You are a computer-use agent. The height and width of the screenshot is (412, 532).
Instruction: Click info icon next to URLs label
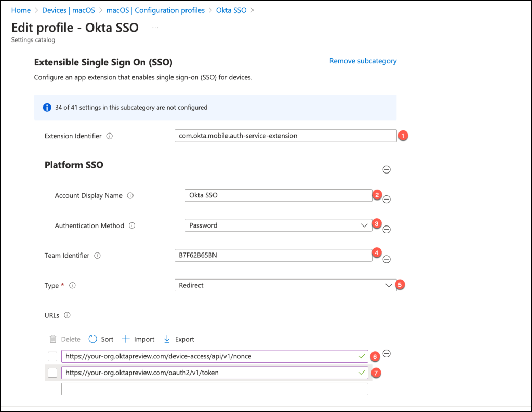coord(67,315)
